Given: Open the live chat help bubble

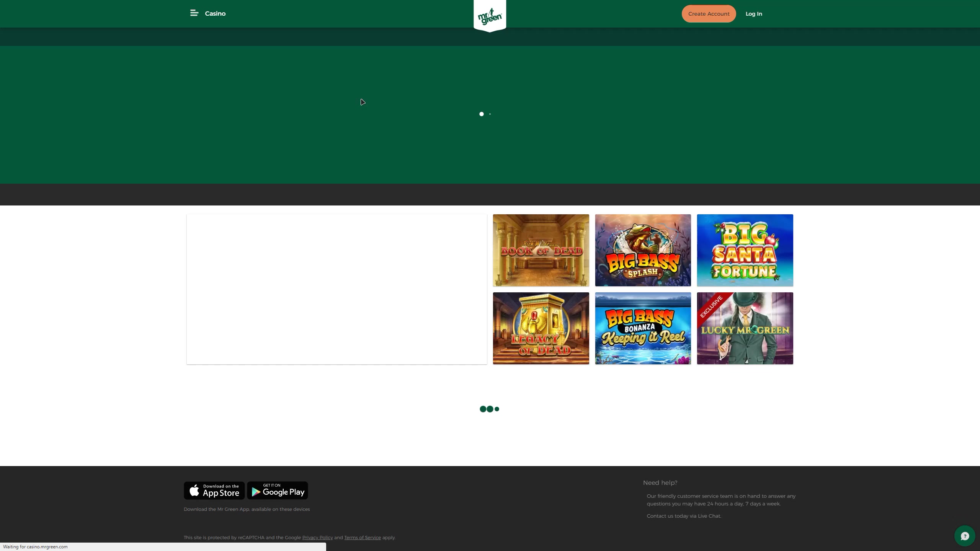Looking at the screenshot, I should click(x=964, y=536).
